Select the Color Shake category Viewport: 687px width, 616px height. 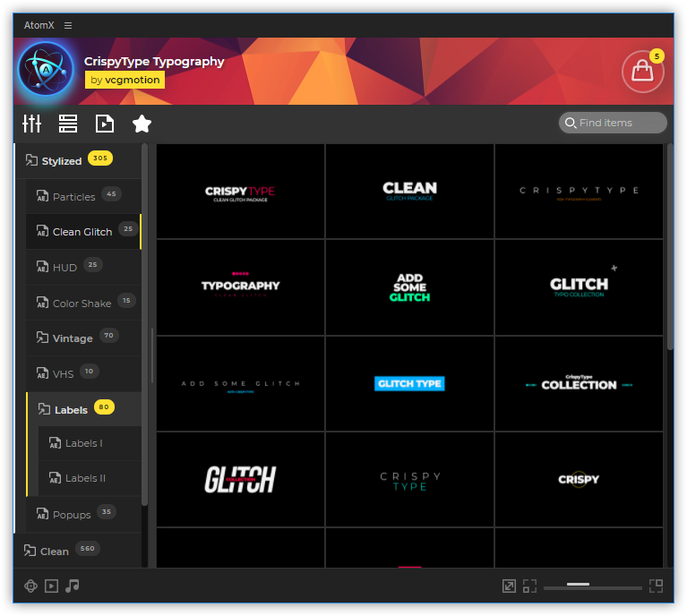point(83,303)
